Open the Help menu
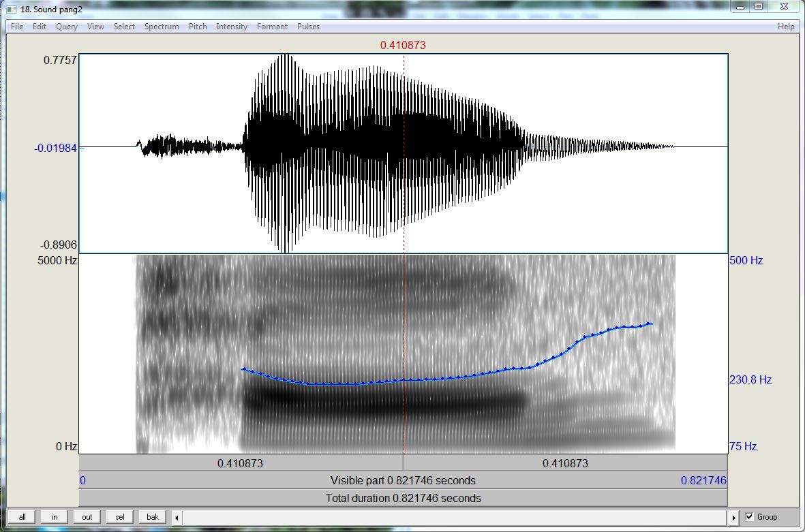805x532 pixels. [786, 27]
